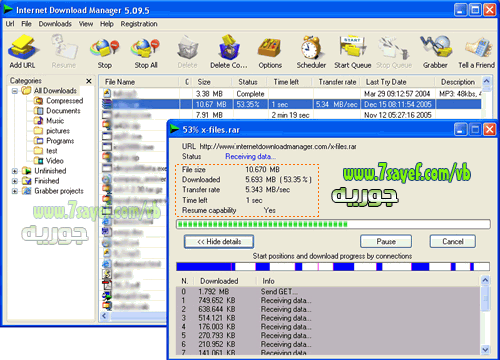
Task: Select the 3.38 MB Complete download row
Action: point(291,94)
